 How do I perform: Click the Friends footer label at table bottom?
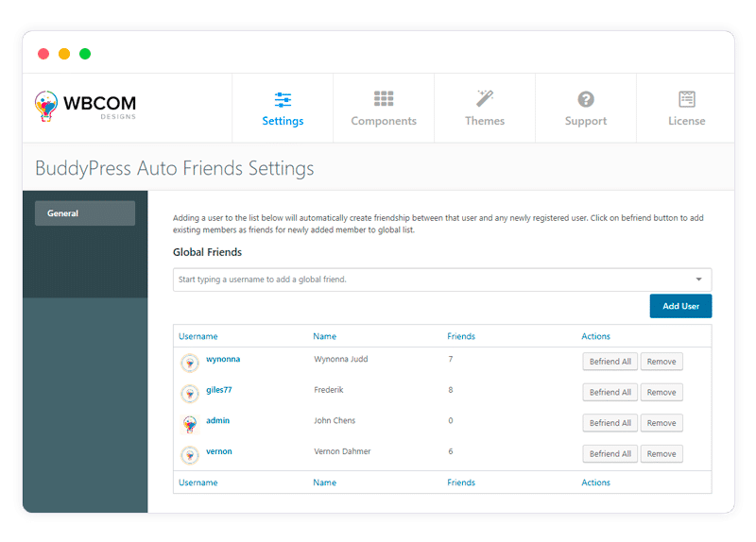(x=461, y=483)
